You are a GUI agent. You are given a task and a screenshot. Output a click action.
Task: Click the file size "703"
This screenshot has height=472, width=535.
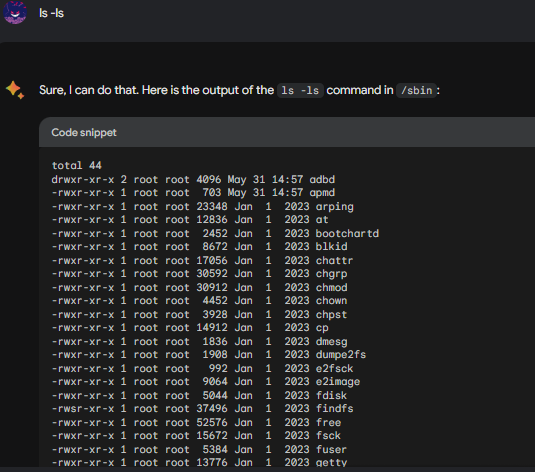[x=212, y=193]
